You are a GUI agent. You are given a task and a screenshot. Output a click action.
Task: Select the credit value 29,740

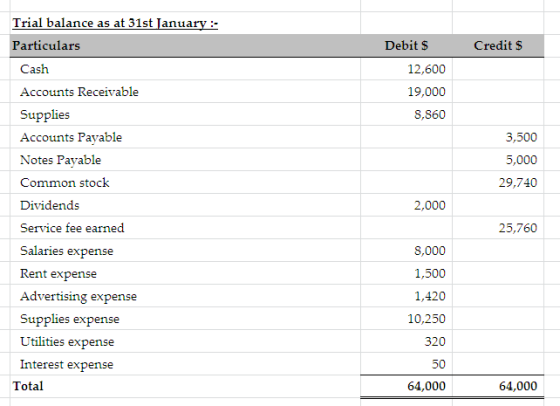click(x=518, y=183)
